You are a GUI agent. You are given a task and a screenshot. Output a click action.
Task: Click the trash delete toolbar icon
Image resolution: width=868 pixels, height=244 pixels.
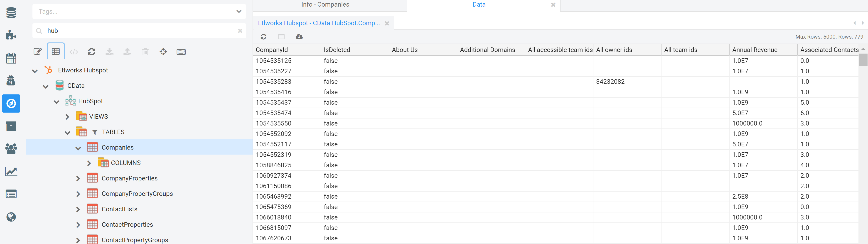click(145, 52)
